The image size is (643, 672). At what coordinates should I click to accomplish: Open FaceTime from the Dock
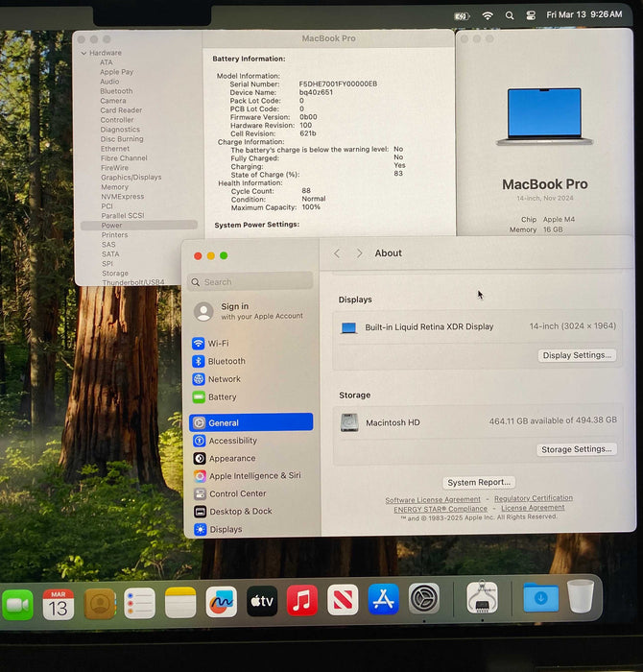[x=17, y=605]
